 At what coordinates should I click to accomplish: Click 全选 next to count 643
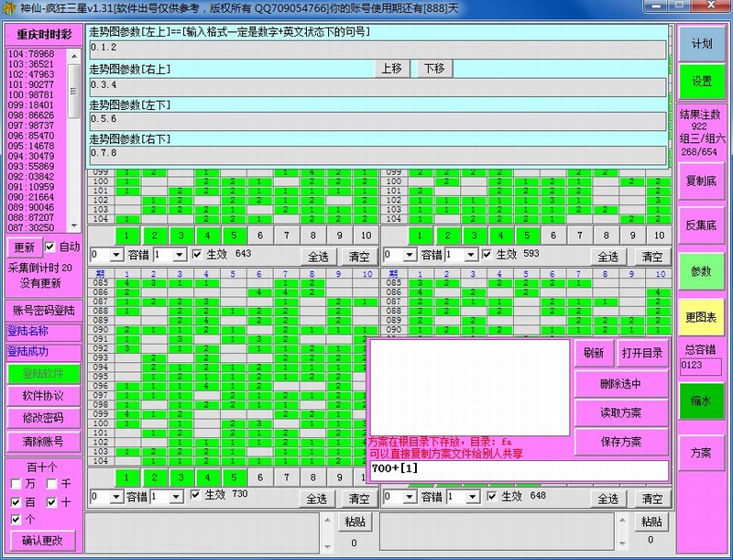(316, 256)
